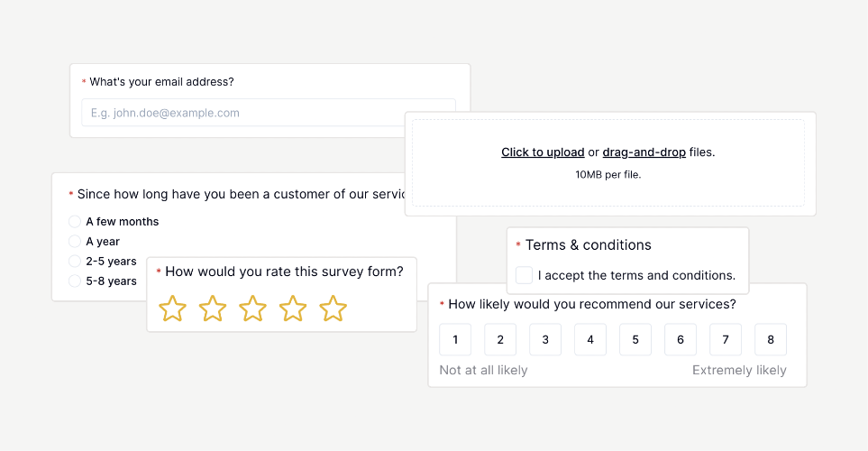The image size is (868, 451).
Task: Open the 'Click to upload' link
Action: pos(543,152)
